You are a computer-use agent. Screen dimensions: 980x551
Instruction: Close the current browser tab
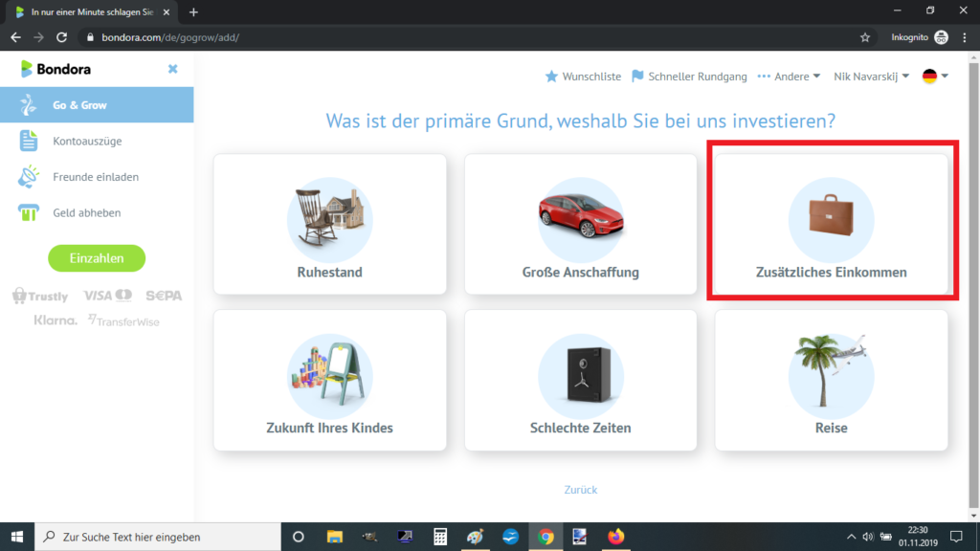point(167,11)
